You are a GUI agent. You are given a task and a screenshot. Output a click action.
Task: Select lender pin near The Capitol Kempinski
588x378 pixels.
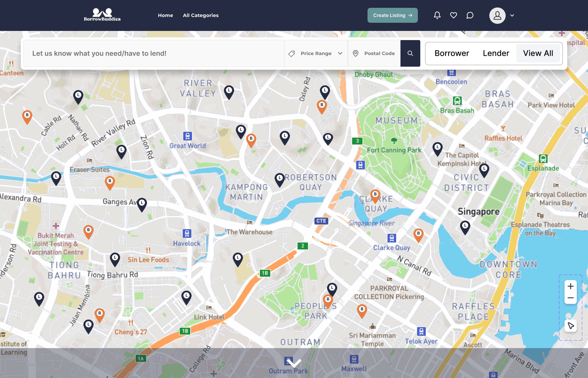point(438,149)
